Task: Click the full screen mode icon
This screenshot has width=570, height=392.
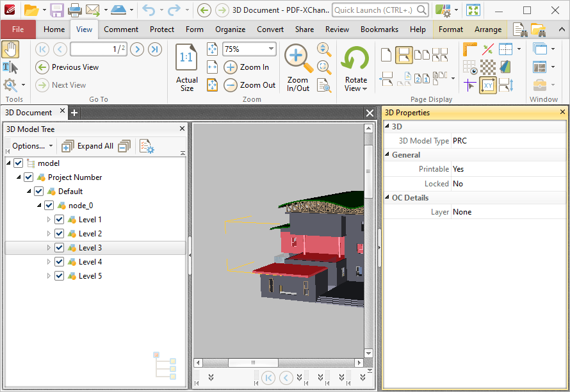Action: click(473, 10)
